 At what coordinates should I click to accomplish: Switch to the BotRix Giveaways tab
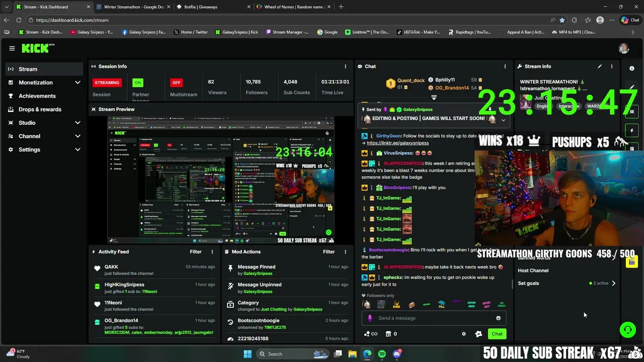click(x=213, y=7)
